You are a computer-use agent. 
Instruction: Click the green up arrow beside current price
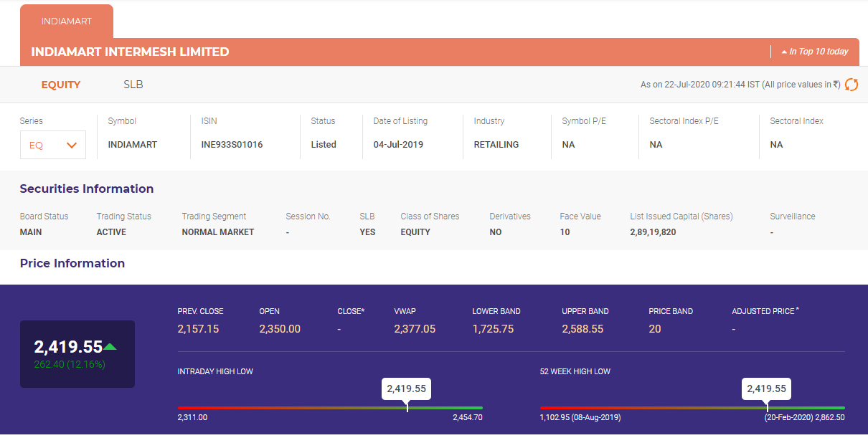[110, 347]
